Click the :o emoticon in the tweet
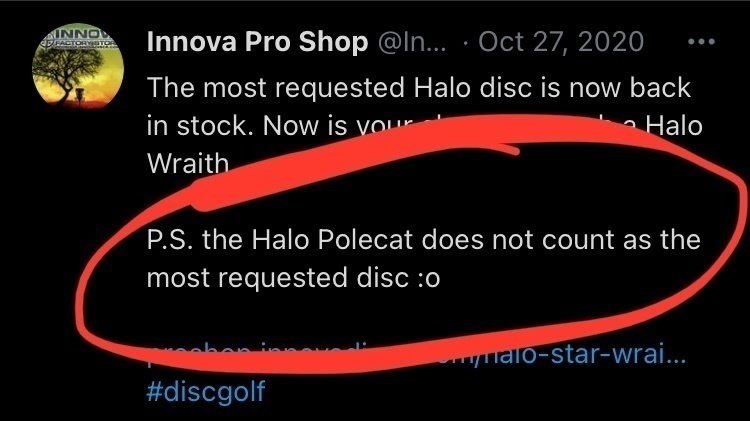 (427, 280)
